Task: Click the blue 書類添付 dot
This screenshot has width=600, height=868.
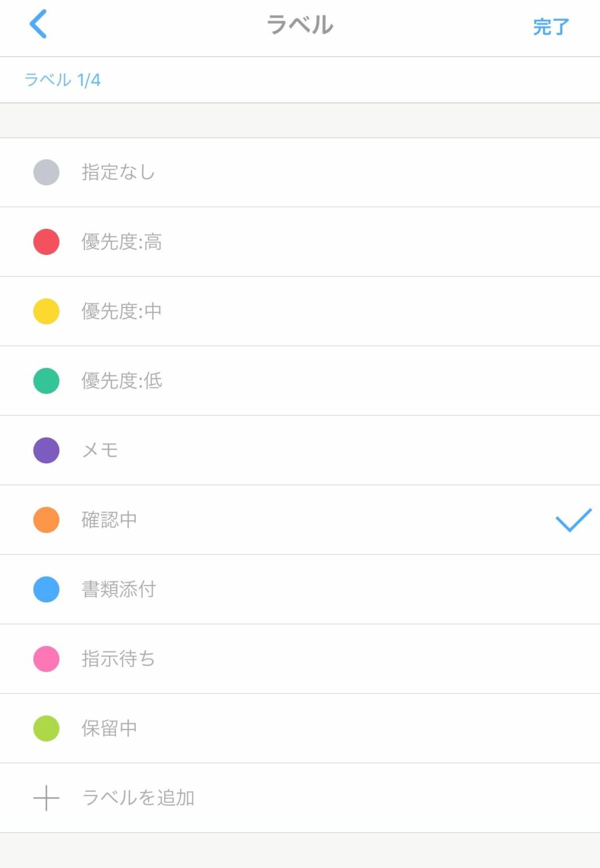Action: point(46,589)
